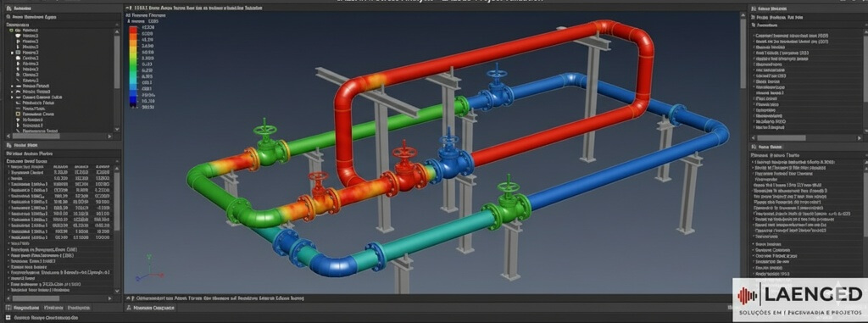
Task: Click the down arrow of the results table scrollbar
Action: [x=117, y=290]
